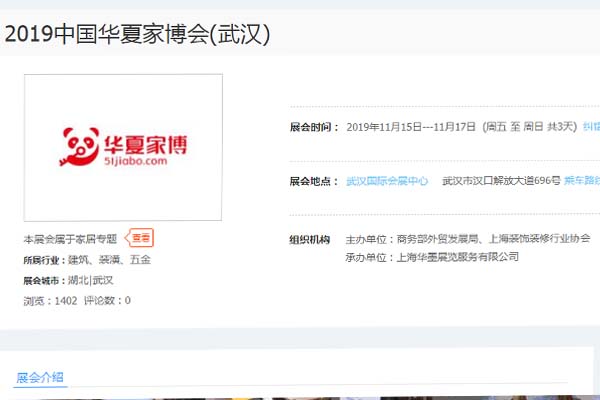Click the 展会城市 湖北|武汉 line
The image size is (600, 400).
[x=68, y=281]
